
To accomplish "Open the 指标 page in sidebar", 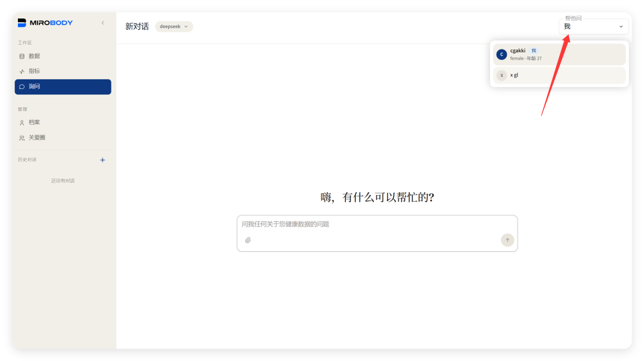I will pyautogui.click(x=63, y=71).
